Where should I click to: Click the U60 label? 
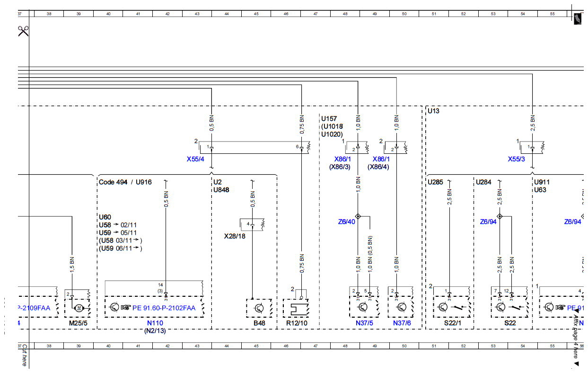pos(105,217)
